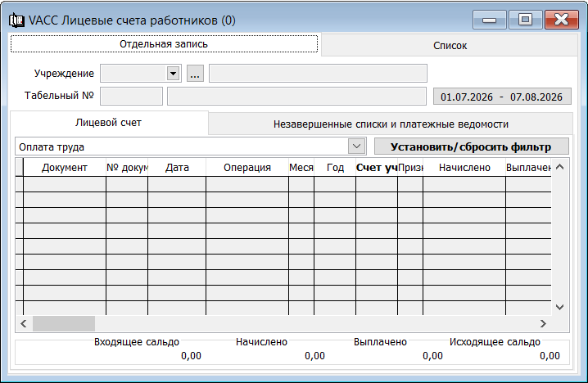Click the Меся column header
This screenshot has width=588, height=383.
click(x=301, y=168)
